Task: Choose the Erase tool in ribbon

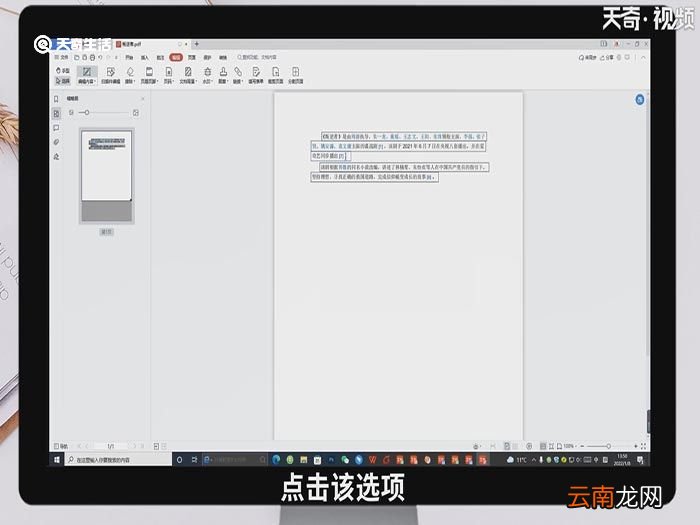Action: 130,75
